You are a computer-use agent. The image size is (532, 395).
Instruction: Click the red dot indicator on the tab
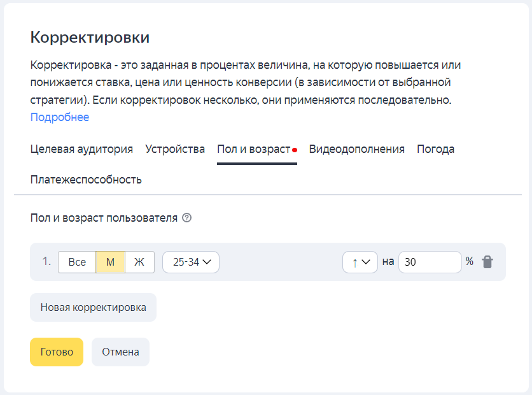click(295, 150)
